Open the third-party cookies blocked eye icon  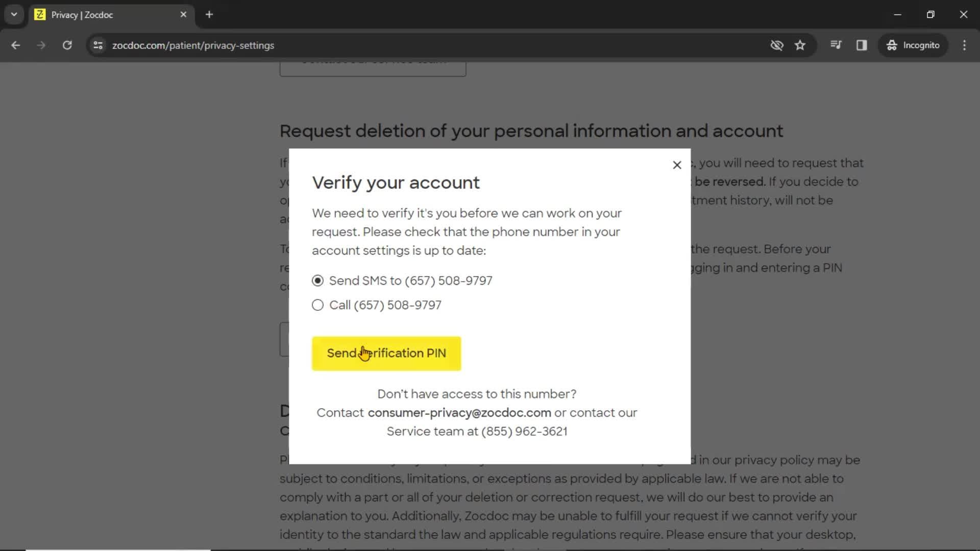coord(776,45)
